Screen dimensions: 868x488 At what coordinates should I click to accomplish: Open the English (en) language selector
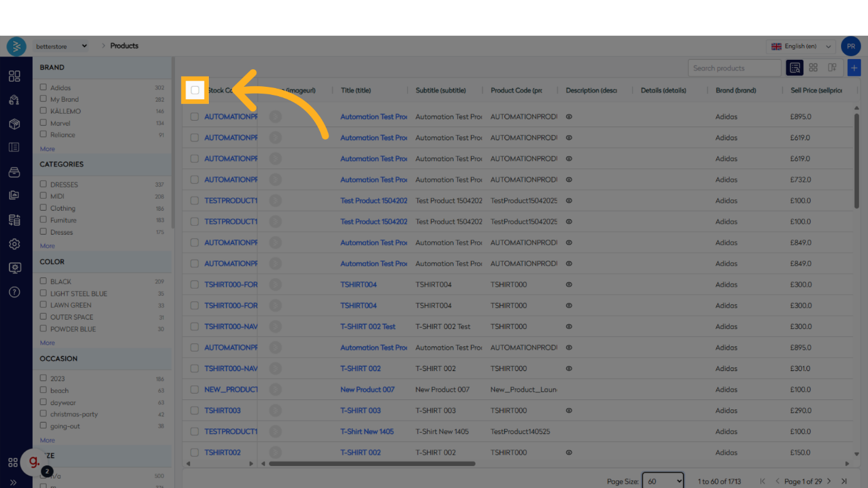[801, 47]
